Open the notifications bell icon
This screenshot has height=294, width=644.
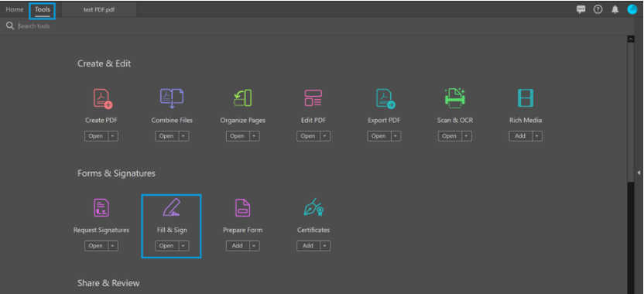click(615, 9)
